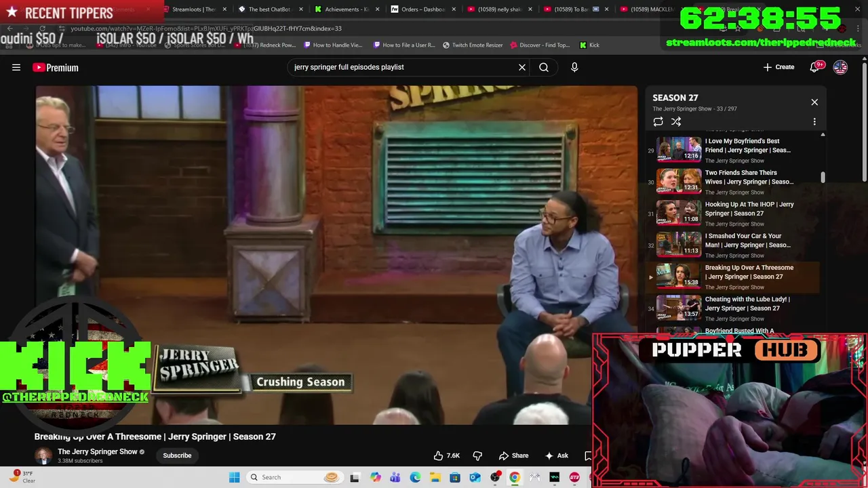Open The Jerry Springer Show playlist subtitle

pos(682,108)
